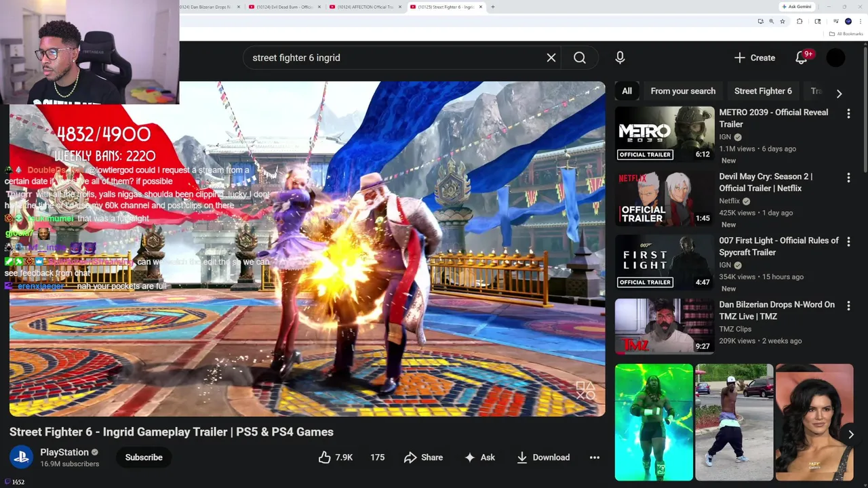Open Chrome profile avatar in toolbar

point(848,21)
